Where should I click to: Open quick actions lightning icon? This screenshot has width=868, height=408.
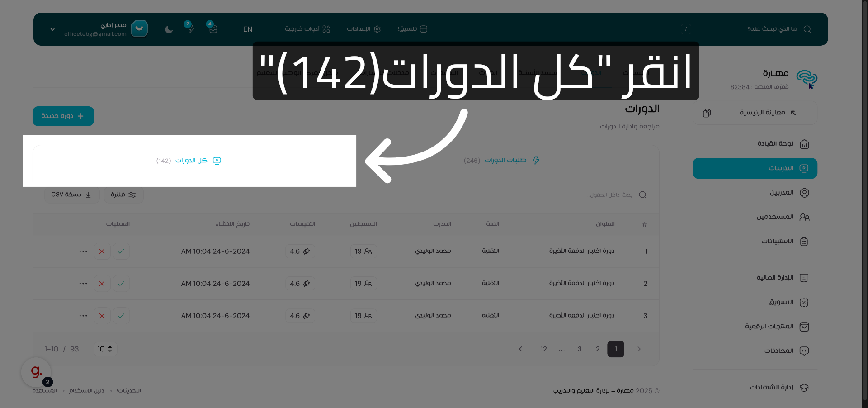191,29
